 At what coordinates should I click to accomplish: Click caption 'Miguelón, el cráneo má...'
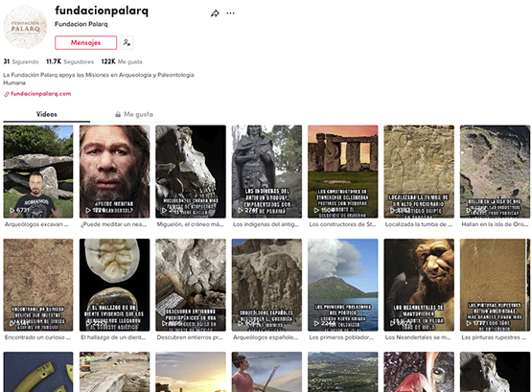tap(190, 224)
